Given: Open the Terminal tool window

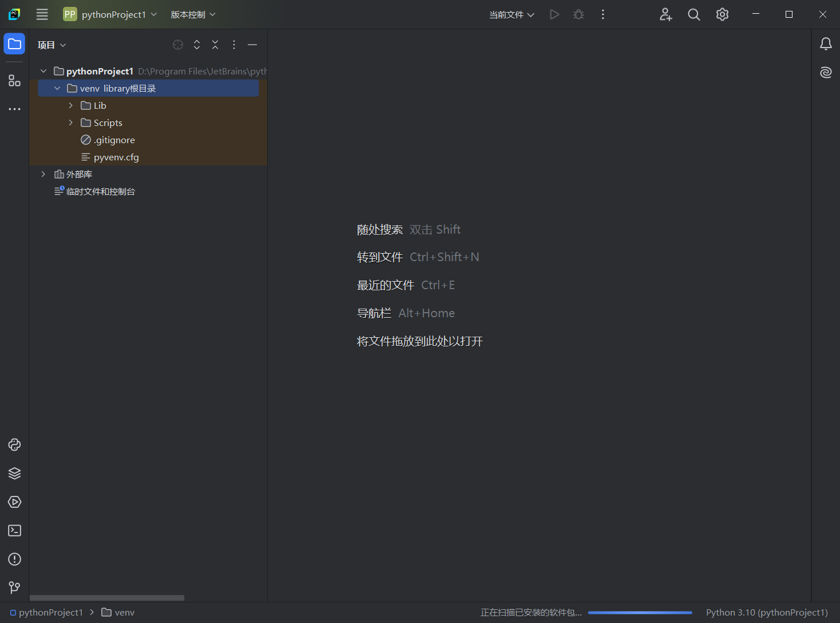Looking at the screenshot, I should (x=14, y=531).
